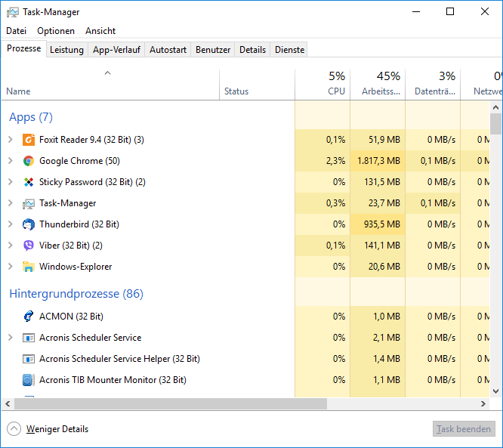Click the Acronis Scheduler Service Helper icon
503x448 pixels.
coord(29,359)
